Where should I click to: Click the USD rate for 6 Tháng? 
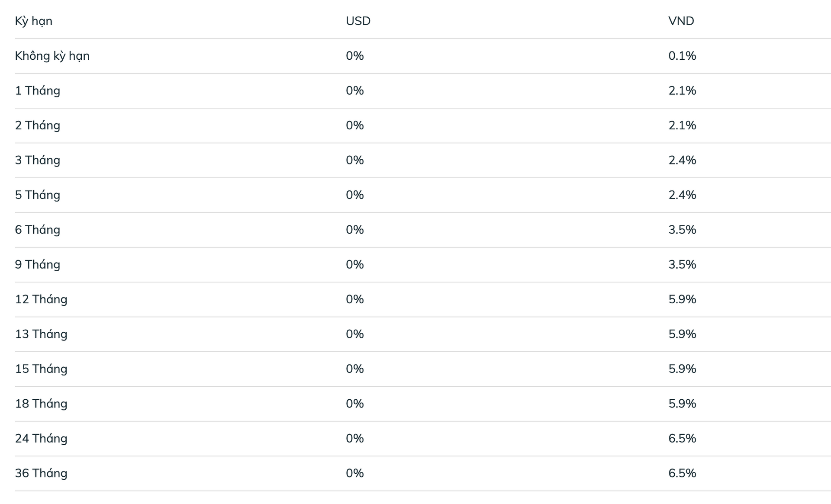pyautogui.click(x=354, y=230)
